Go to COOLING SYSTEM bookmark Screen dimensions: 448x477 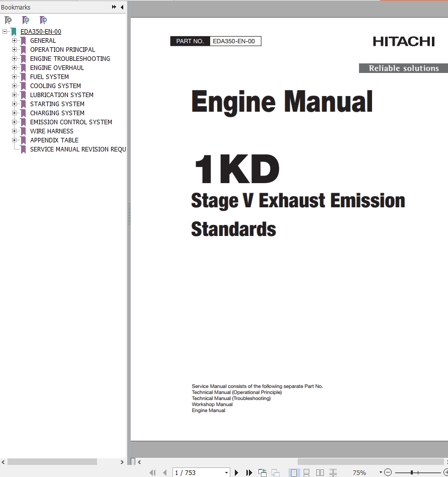pyautogui.click(x=55, y=86)
